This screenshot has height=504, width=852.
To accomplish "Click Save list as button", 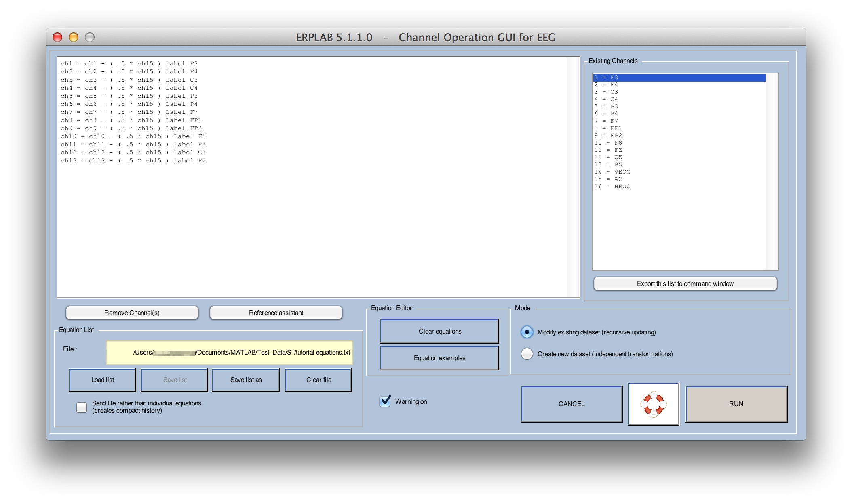I will (246, 380).
